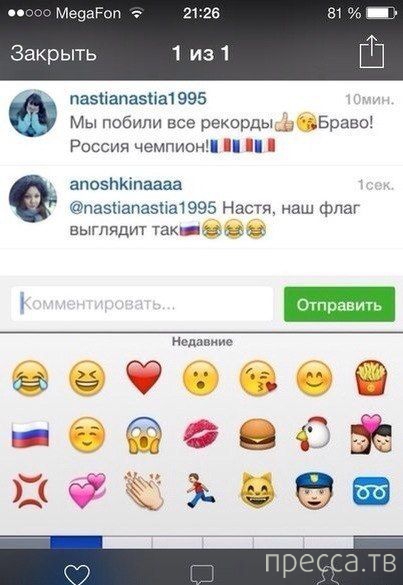Screen dimensions: 403x585
Task: Tap the @nastianastia1995 mention in reply
Action: click(x=143, y=208)
